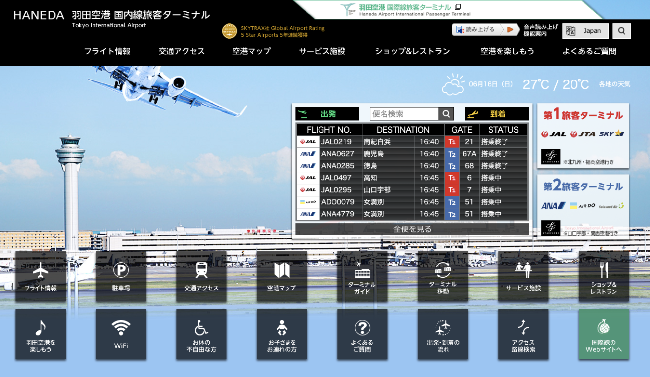Open the WiFi tile

point(121,334)
